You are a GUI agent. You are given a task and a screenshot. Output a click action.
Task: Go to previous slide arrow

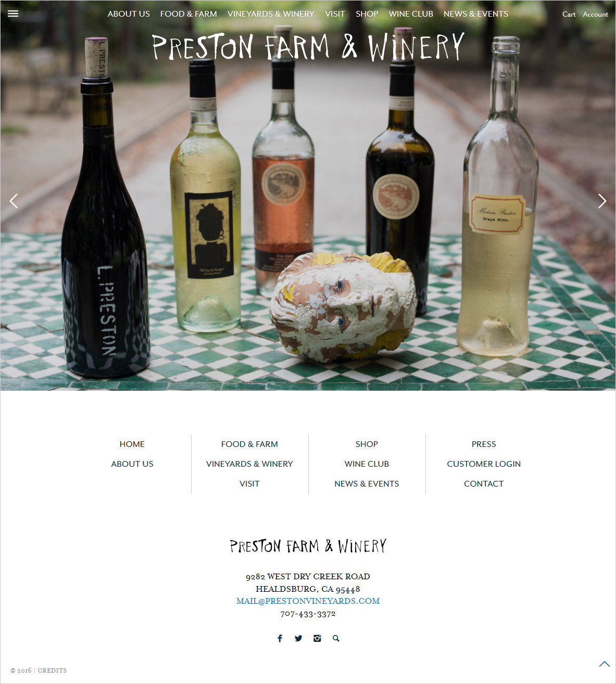pos(14,201)
